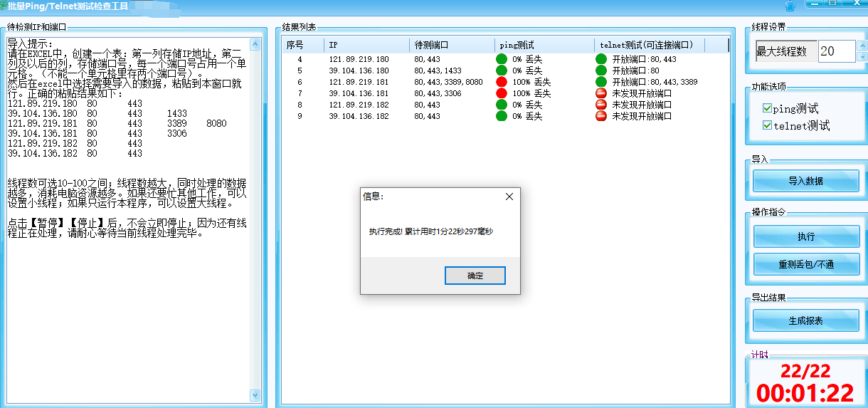Click the input text area scrollbar down arrow

click(x=255, y=394)
